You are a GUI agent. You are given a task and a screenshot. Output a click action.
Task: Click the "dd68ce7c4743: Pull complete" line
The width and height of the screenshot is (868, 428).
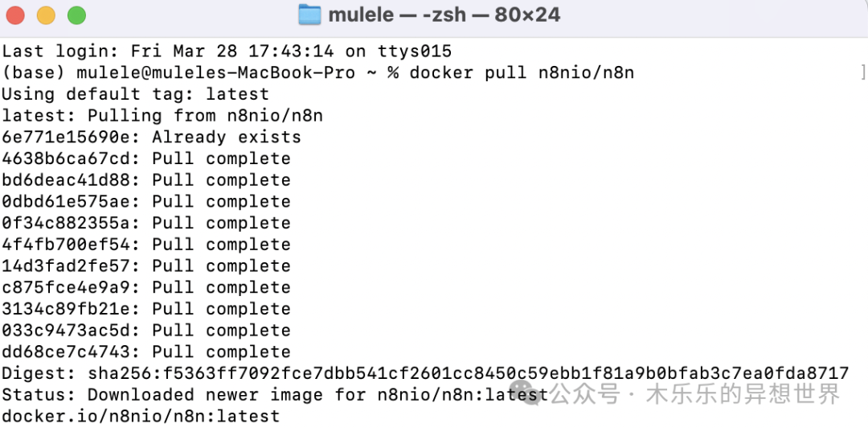pyautogui.click(x=146, y=352)
